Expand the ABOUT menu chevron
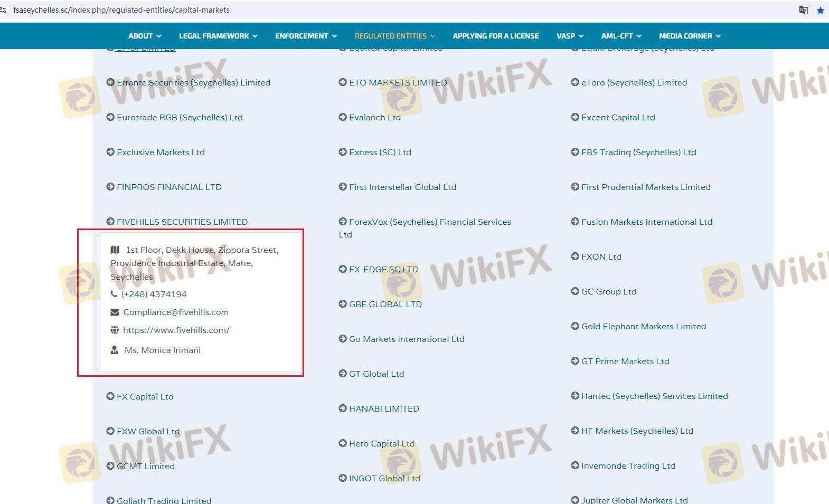 point(159,36)
